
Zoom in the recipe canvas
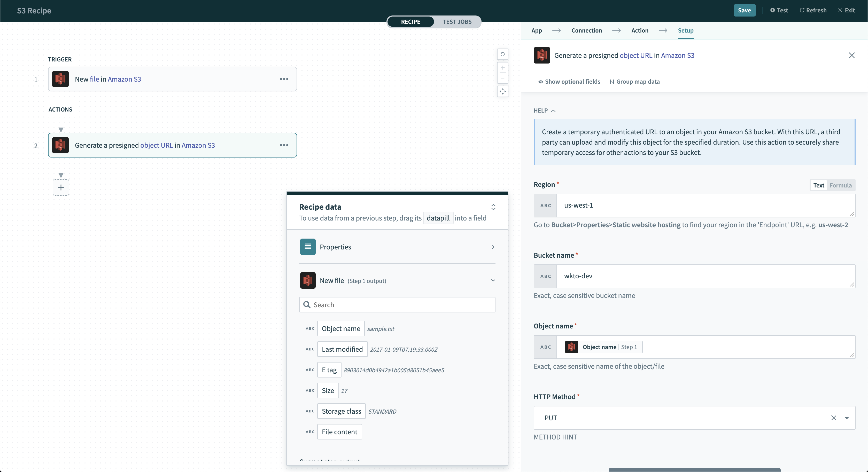pos(502,68)
